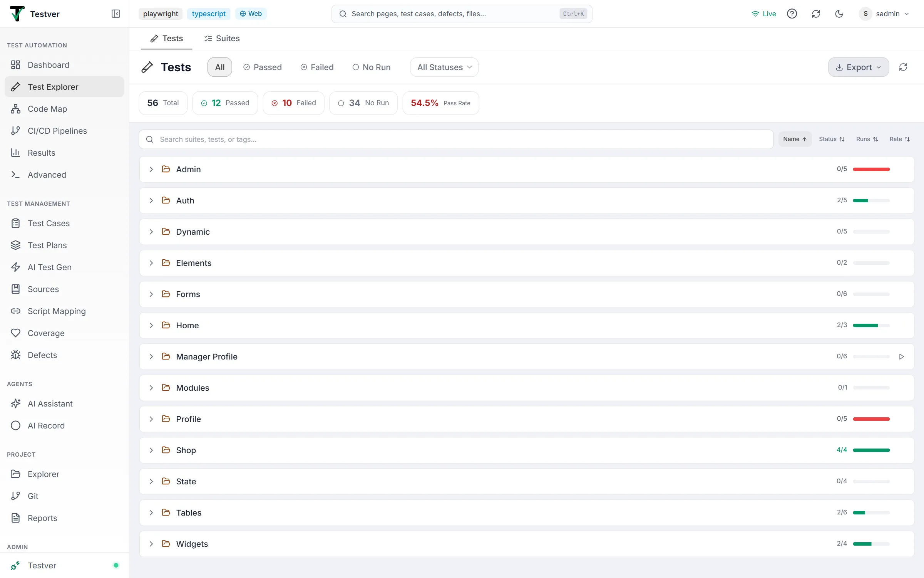Open the help question mark icon
This screenshot has height=578, width=924.
click(792, 14)
